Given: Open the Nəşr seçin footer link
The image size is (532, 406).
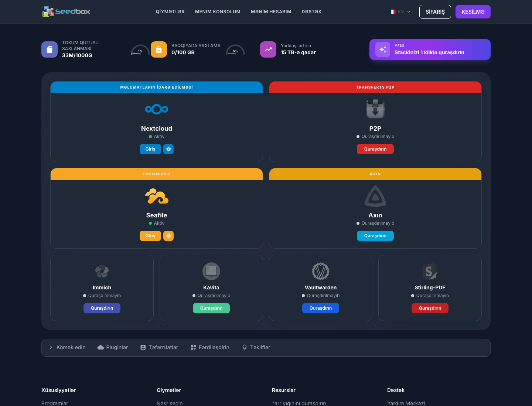Looking at the screenshot, I should coord(170,403).
